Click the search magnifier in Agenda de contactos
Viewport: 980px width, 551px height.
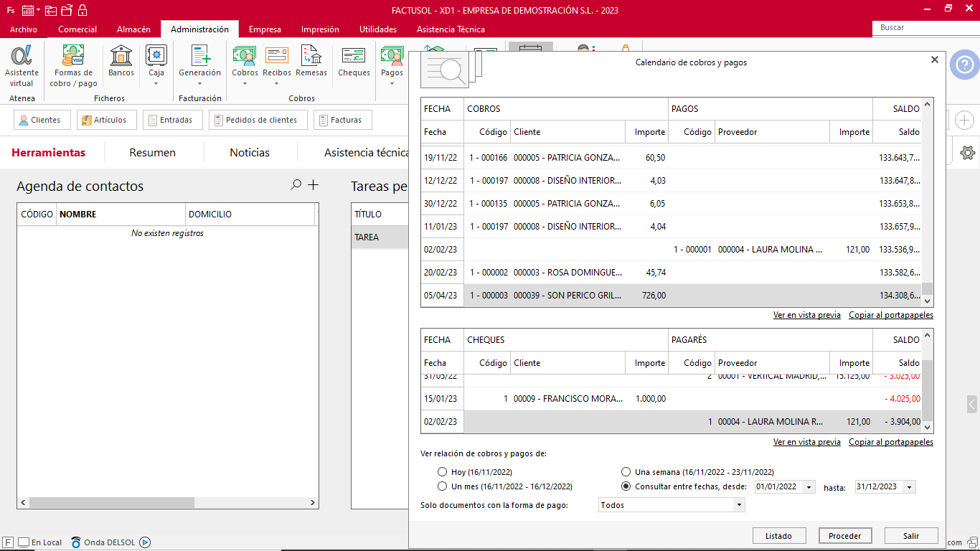pyautogui.click(x=296, y=185)
